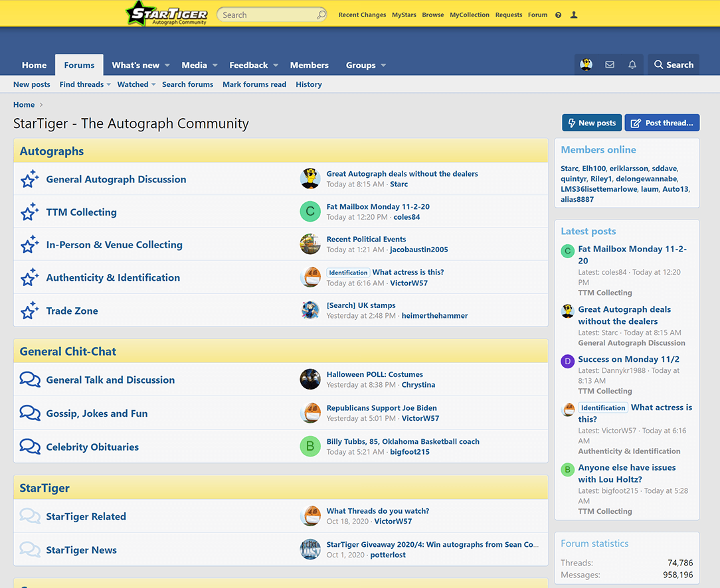Screen dimensions: 720x588
Task: Click star icon beside General Autograph Discussion
Action: click(30, 179)
